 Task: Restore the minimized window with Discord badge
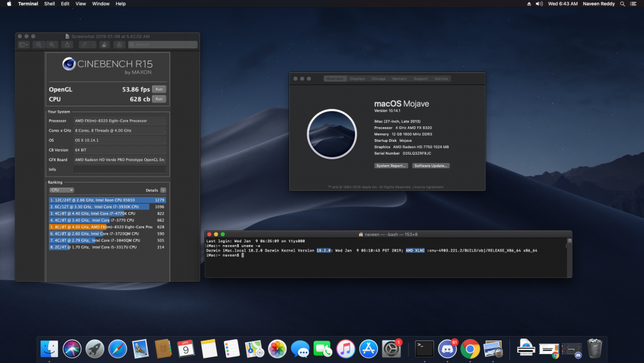coord(571,349)
